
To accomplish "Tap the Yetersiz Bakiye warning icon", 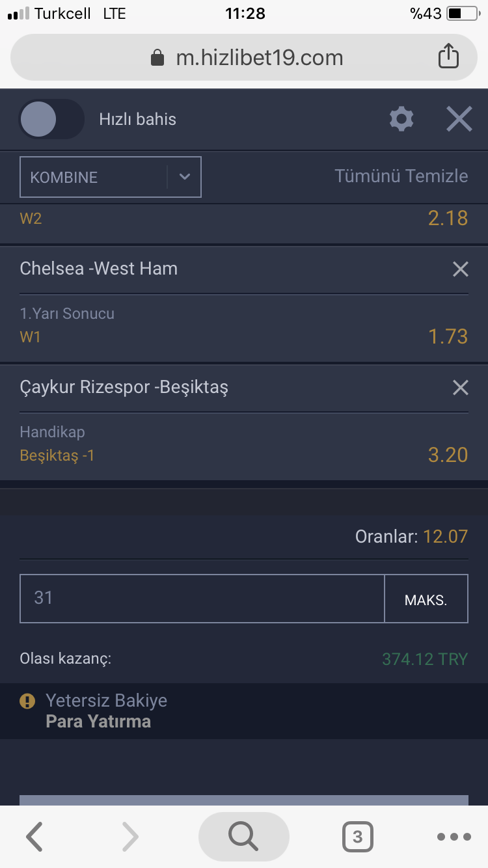I will click(x=27, y=701).
